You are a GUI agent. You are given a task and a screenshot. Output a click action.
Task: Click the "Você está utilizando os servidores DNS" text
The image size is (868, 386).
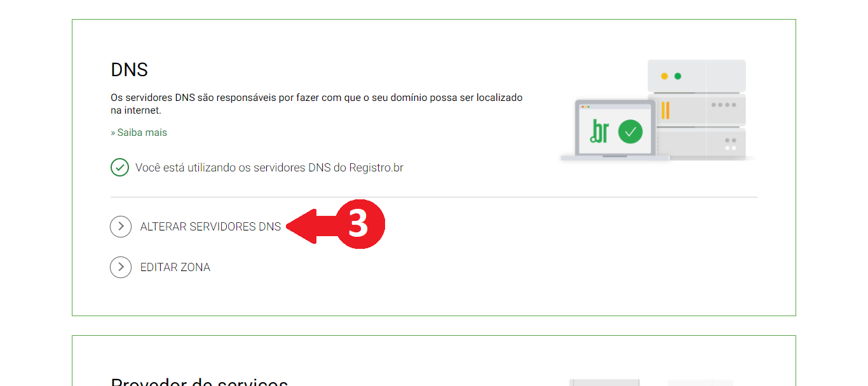pyautogui.click(x=269, y=168)
